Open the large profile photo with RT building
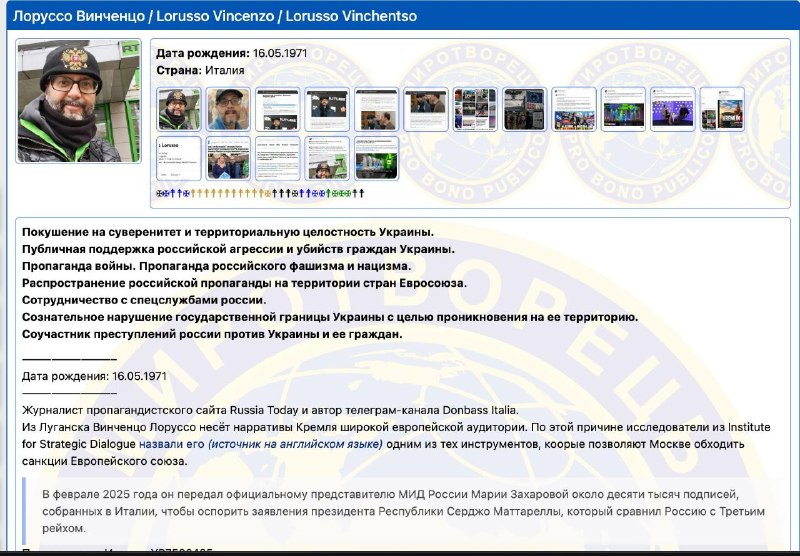This screenshot has width=800, height=556. pyautogui.click(x=79, y=100)
